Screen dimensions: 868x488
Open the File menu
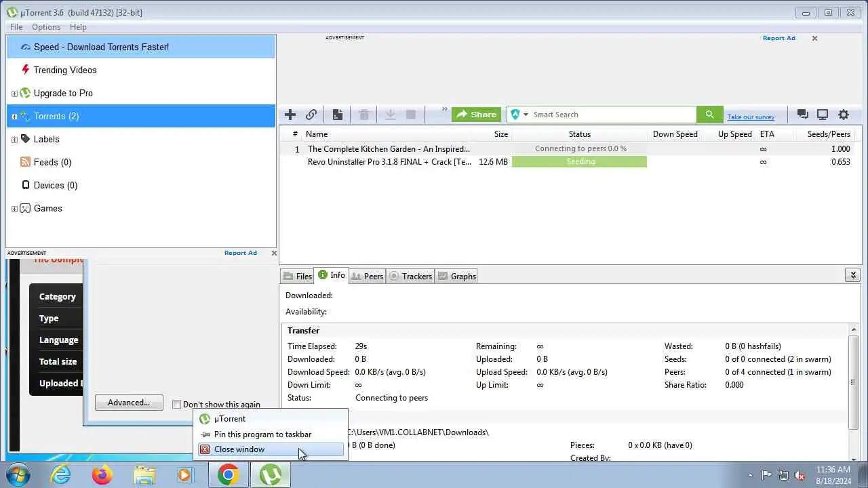16,27
